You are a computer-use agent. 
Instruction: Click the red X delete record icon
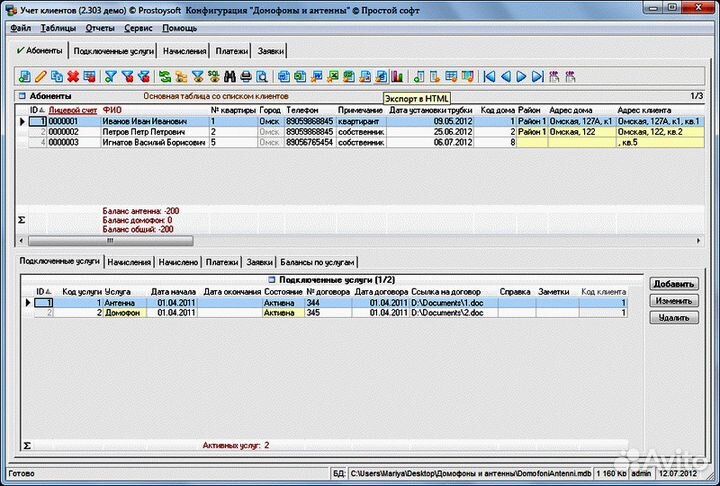[x=73, y=76]
